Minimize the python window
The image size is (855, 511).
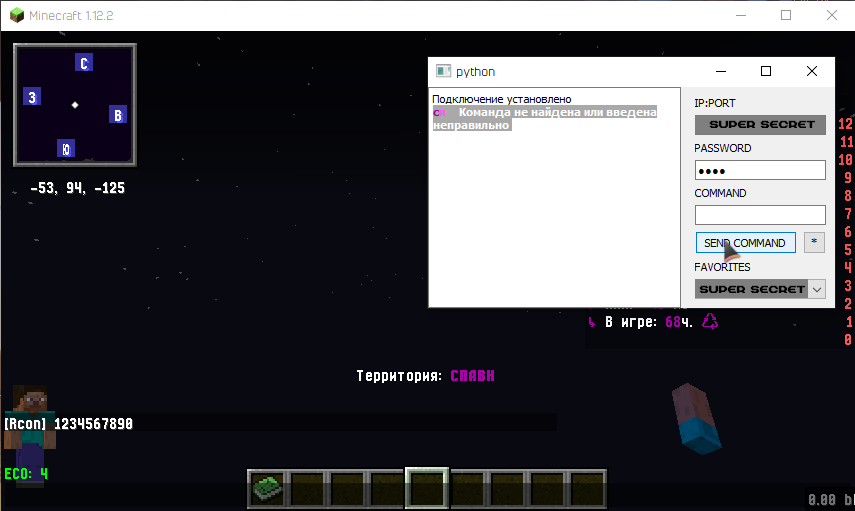pos(721,71)
